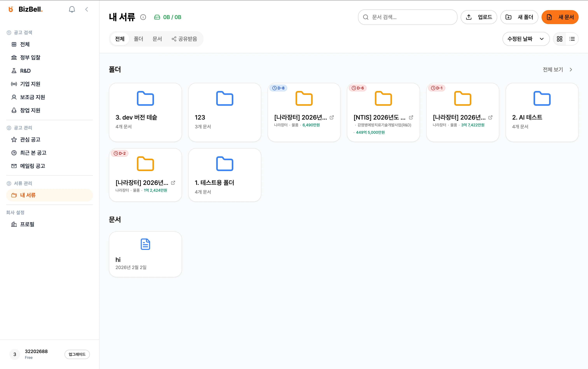Collapse the sidebar with chevron arrow
Image resolution: width=588 pixels, height=369 pixels.
click(x=87, y=9)
